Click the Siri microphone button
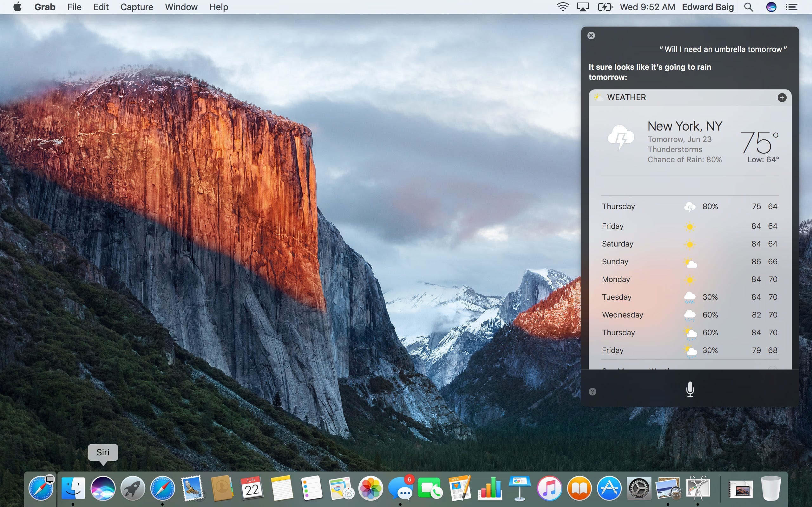The width and height of the screenshot is (812, 507). pos(690,389)
